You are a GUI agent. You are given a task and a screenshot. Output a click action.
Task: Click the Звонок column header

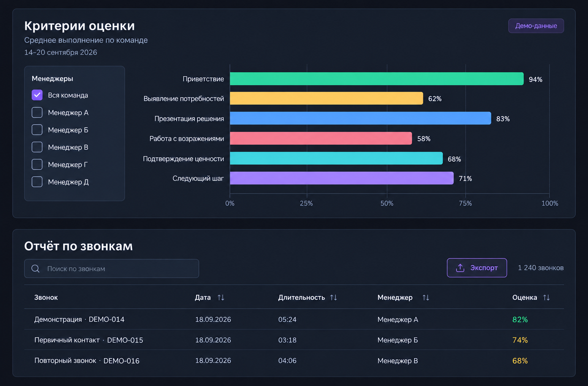[46, 297]
